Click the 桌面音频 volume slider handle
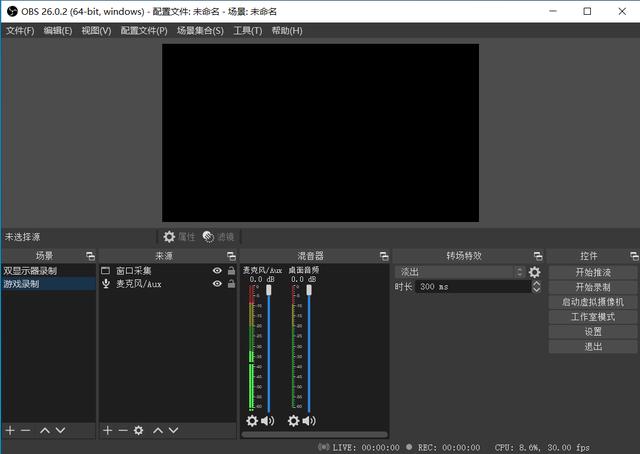Viewport: 640px width, 454px height. tap(309, 290)
